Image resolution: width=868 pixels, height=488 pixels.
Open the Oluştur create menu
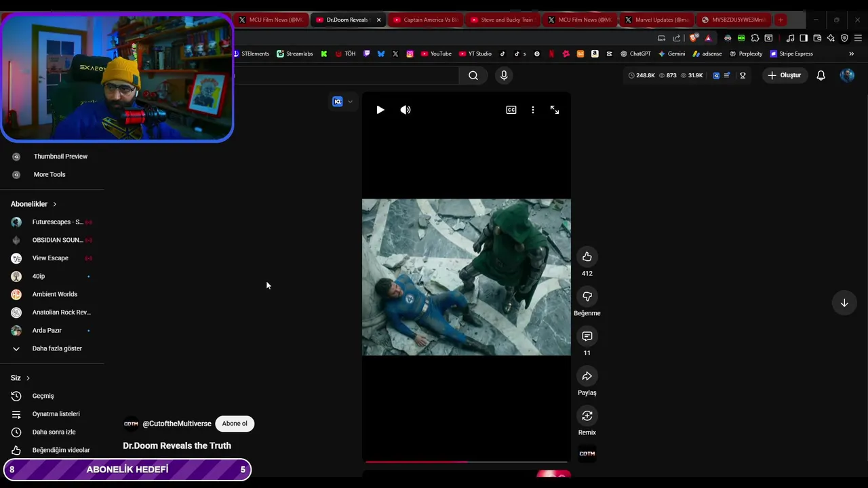[x=785, y=75]
